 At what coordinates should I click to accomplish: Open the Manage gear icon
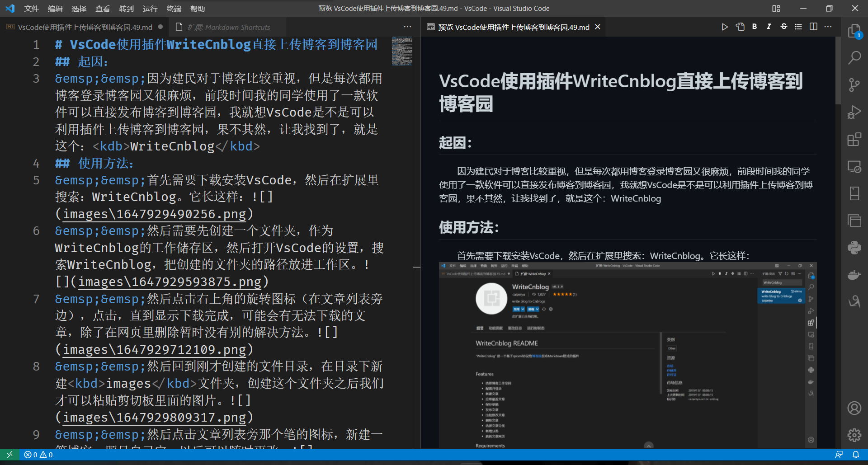click(854, 435)
